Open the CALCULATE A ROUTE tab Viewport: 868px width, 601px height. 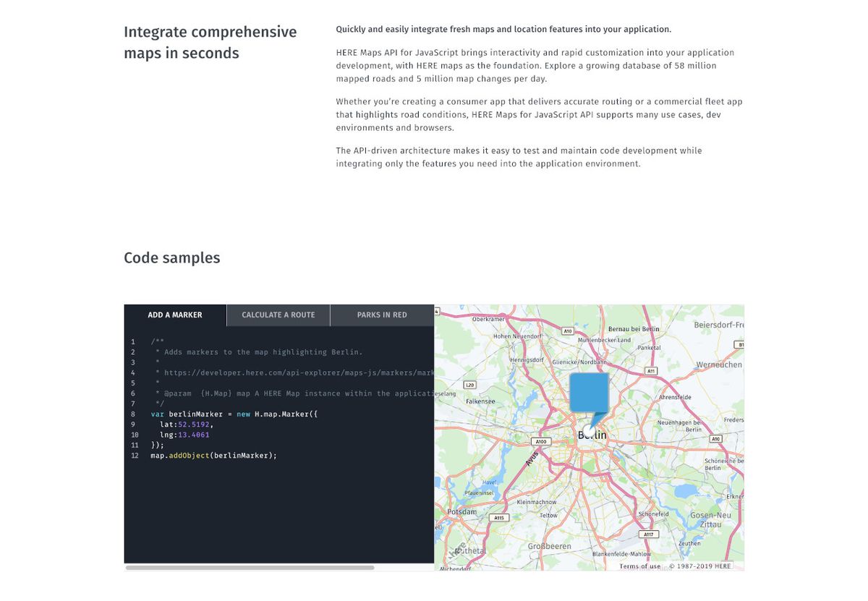click(x=278, y=315)
